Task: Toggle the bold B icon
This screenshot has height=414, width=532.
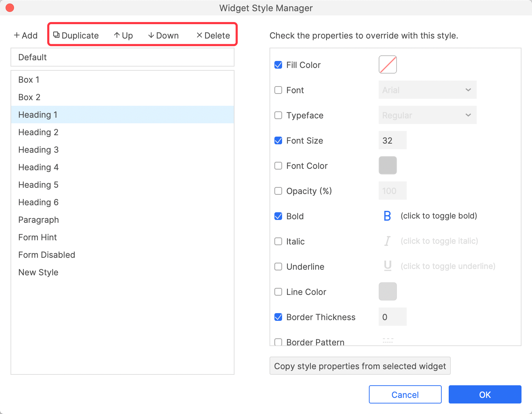Action: pos(387,216)
